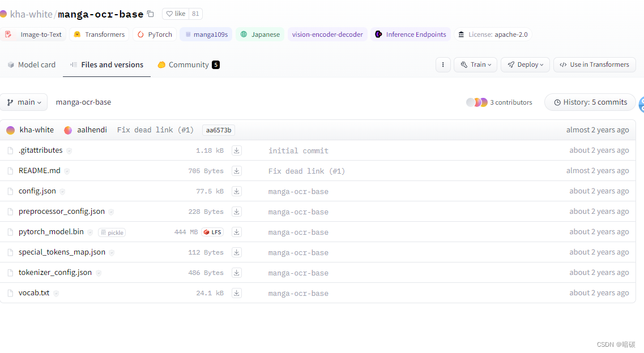This screenshot has height=353, width=644.
Task: Download the pytorch_model.bin file
Action: click(237, 231)
